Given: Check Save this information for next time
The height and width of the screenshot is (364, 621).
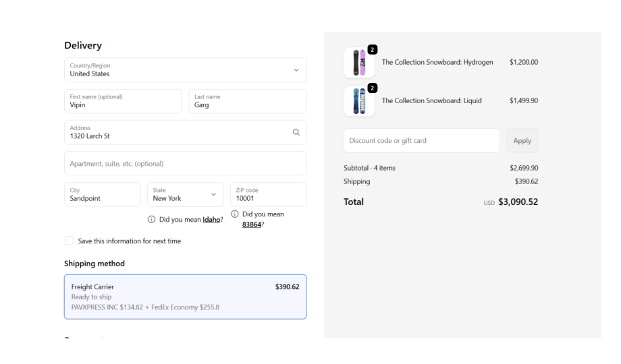Looking at the screenshot, I should [x=69, y=241].
